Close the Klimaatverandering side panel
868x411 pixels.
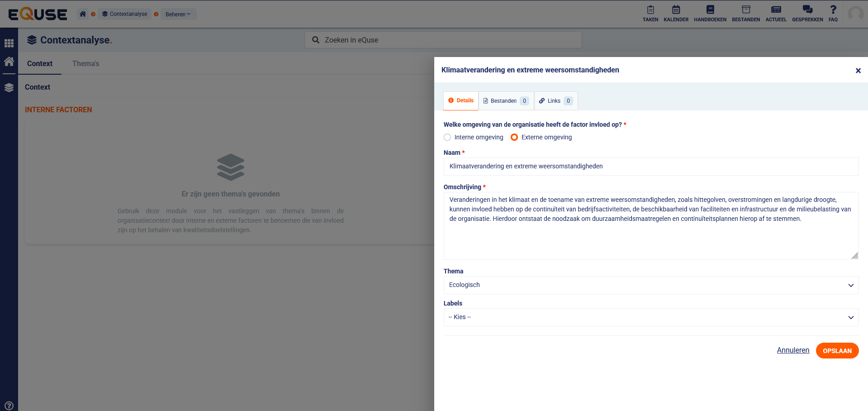[x=858, y=71]
